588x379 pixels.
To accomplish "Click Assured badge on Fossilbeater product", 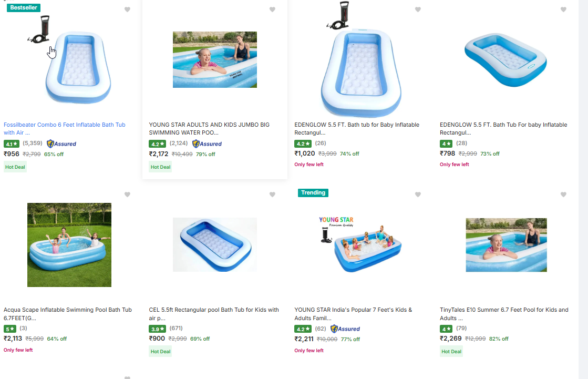I will 61,144.
